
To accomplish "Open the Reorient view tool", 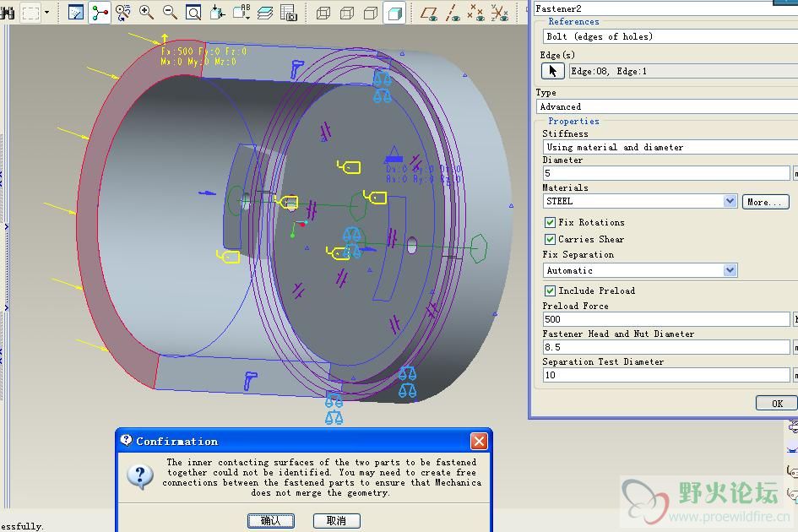I will tap(217, 12).
